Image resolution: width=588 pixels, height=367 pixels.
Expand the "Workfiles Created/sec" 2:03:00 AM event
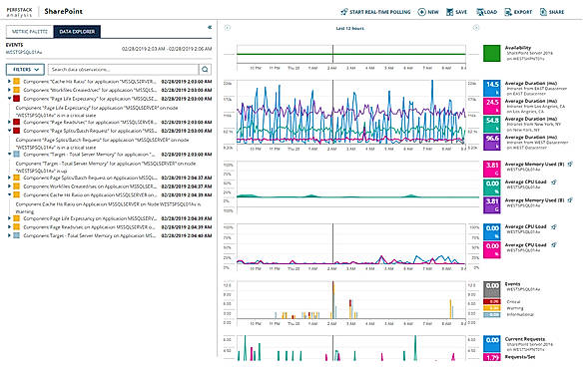point(9,90)
